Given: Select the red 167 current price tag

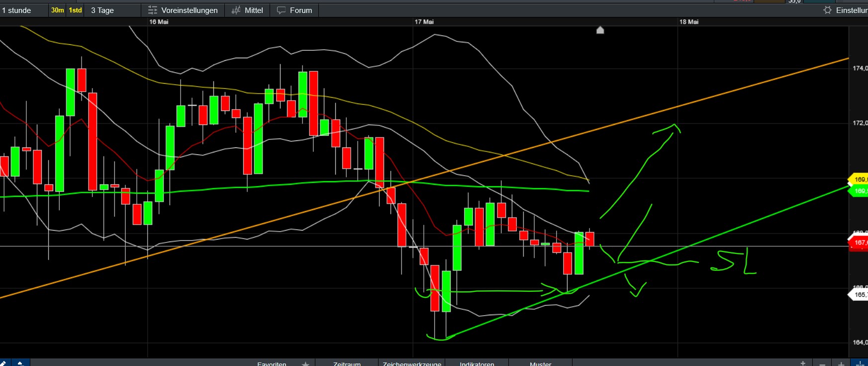Looking at the screenshot, I should [x=859, y=243].
